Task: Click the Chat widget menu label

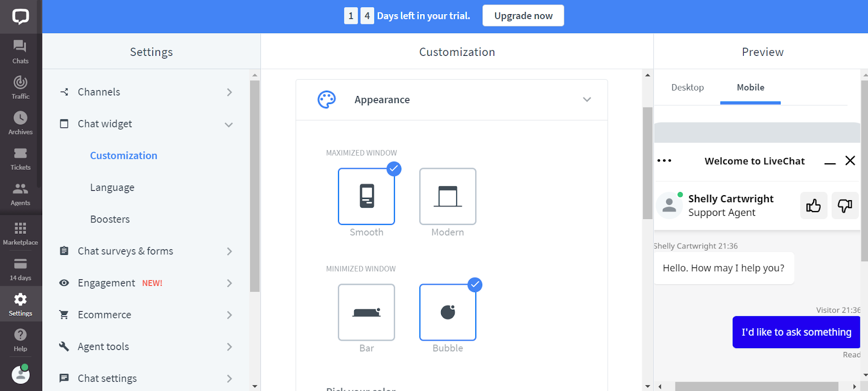Action: tap(105, 124)
